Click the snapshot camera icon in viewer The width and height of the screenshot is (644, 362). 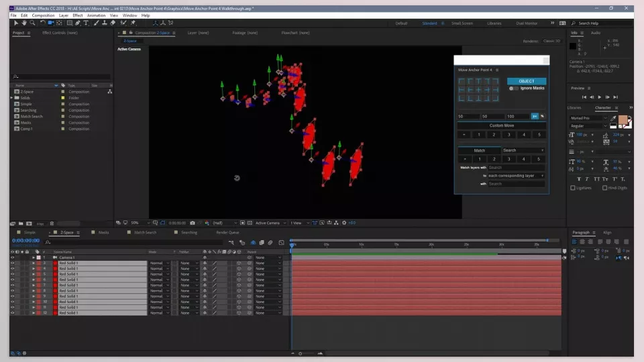tap(193, 223)
